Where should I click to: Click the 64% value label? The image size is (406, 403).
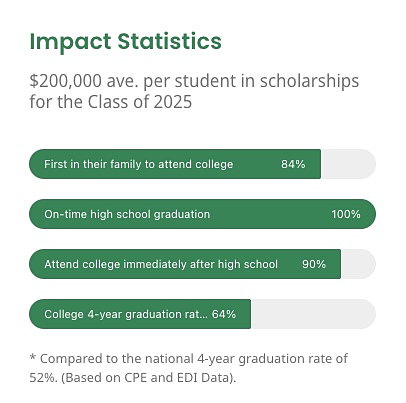(x=224, y=314)
